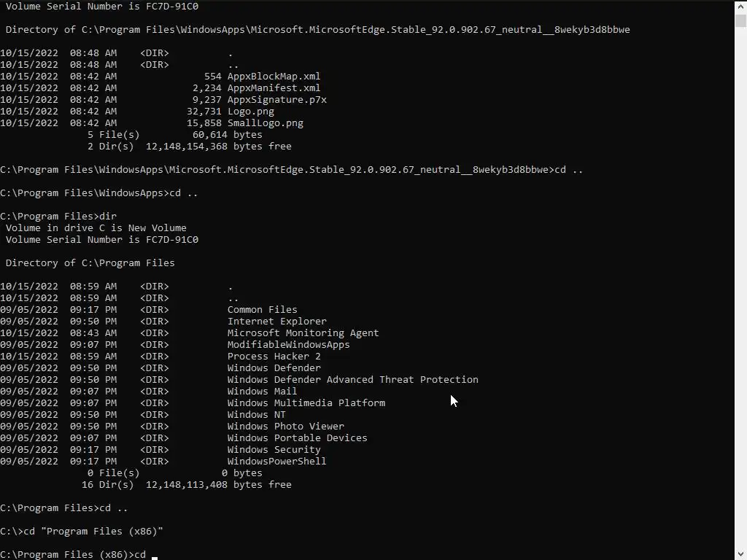This screenshot has height=560, width=747.
Task: Click the 'SmallLogo.png' file entry
Action: coord(265,123)
